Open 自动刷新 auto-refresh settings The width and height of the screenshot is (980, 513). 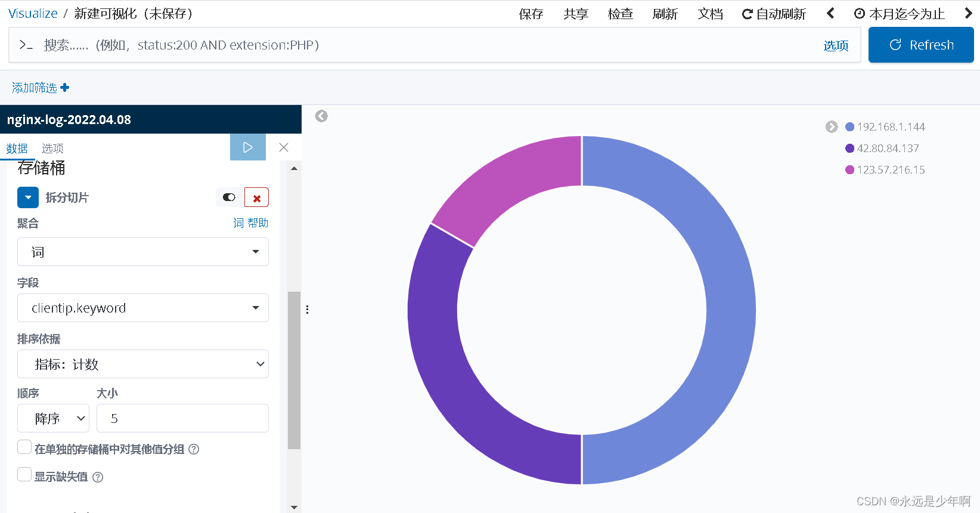click(774, 14)
